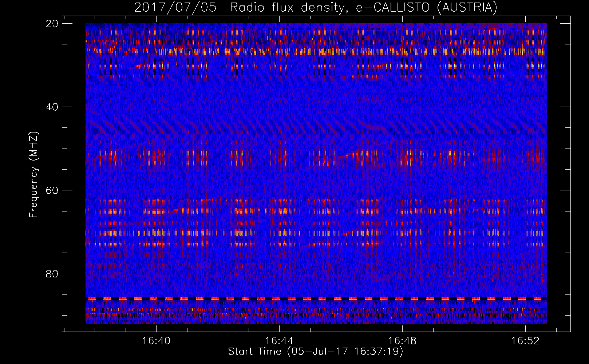Viewport: 589px width, 364px height.
Task: Click the 60 frequency tick label
Action: click(x=52, y=190)
